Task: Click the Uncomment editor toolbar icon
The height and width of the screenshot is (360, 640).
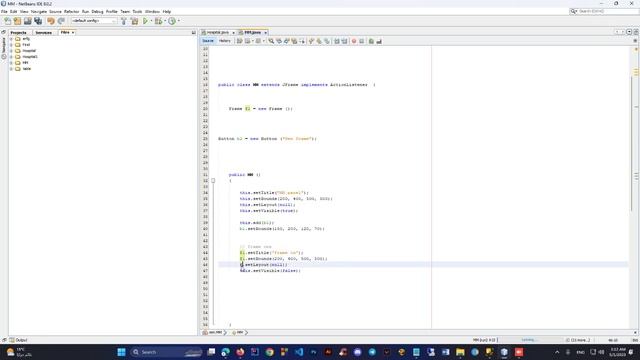Action: click(379, 41)
